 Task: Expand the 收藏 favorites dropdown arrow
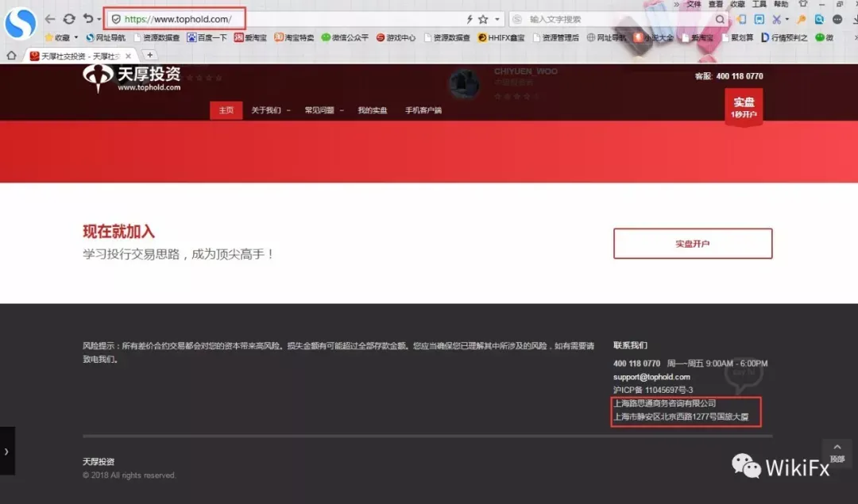pyautogui.click(x=76, y=38)
